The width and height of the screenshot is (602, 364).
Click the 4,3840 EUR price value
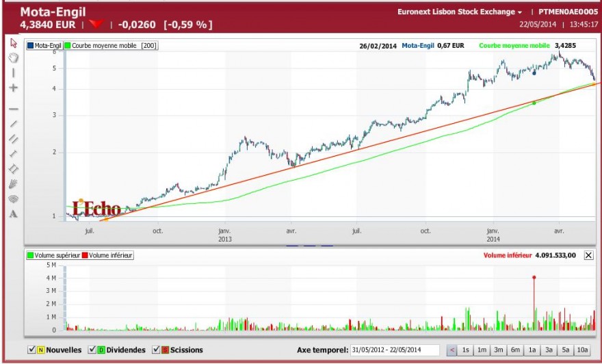[48, 25]
